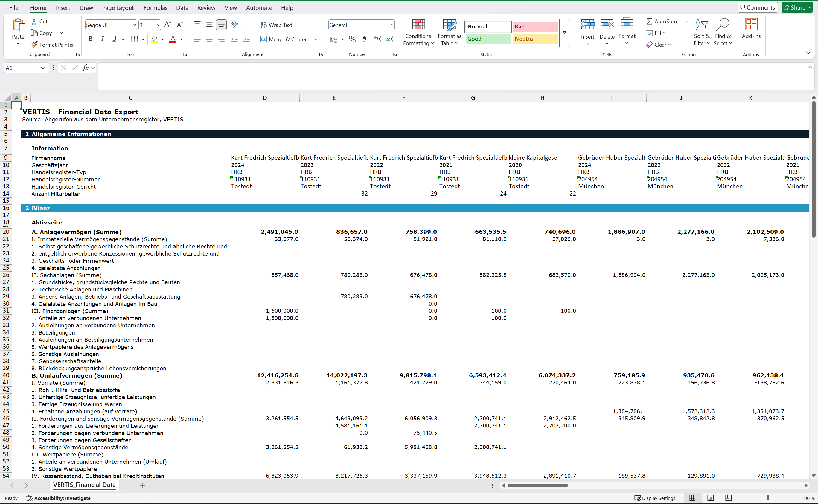Image resolution: width=818 pixels, height=504 pixels.
Task: Open the font size dropdown
Action: 158,25
